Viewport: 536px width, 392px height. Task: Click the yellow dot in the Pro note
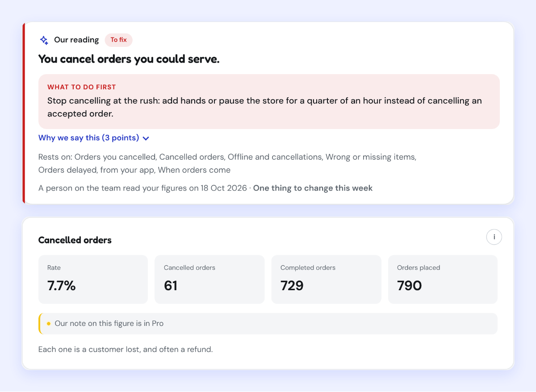pyautogui.click(x=49, y=324)
